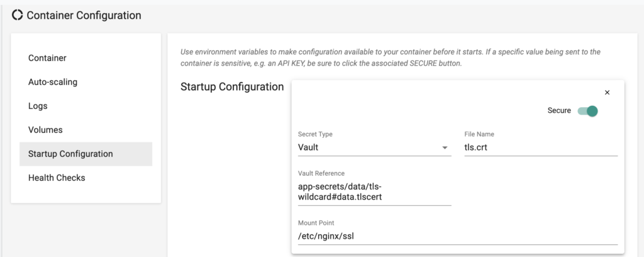This screenshot has height=257, width=644.
Task: Close the startup configuration dialog with X
Action: point(607,93)
